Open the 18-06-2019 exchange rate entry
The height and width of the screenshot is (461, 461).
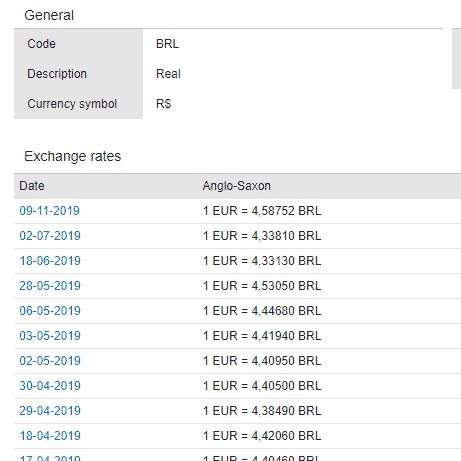[x=50, y=261]
